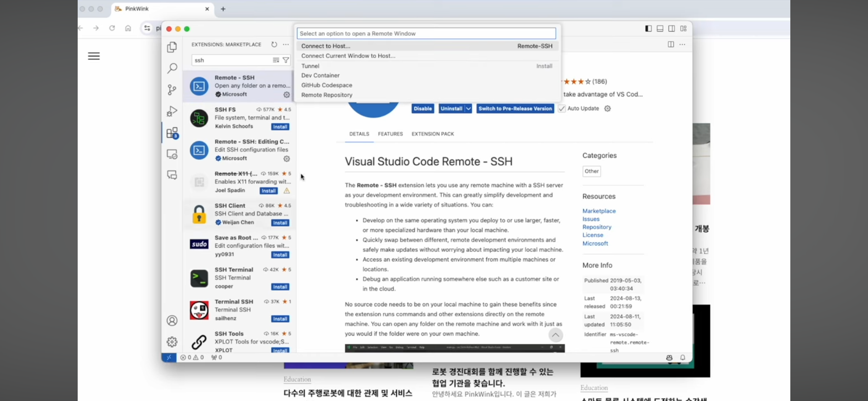Open Run and Debug view icon
868x401 pixels.
[x=172, y=111]
